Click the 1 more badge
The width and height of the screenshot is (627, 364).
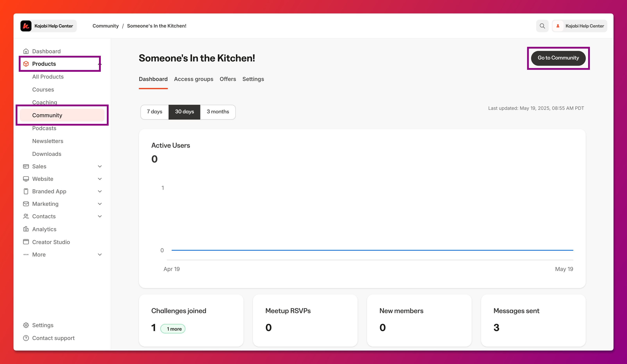(x=173, y=329)
